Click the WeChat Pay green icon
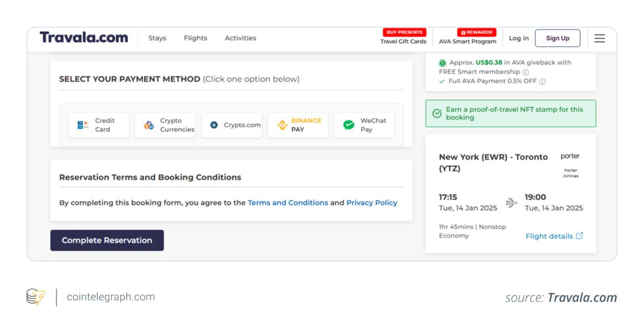Viewport: 644px width, 333px height. [x=349, y=125]
